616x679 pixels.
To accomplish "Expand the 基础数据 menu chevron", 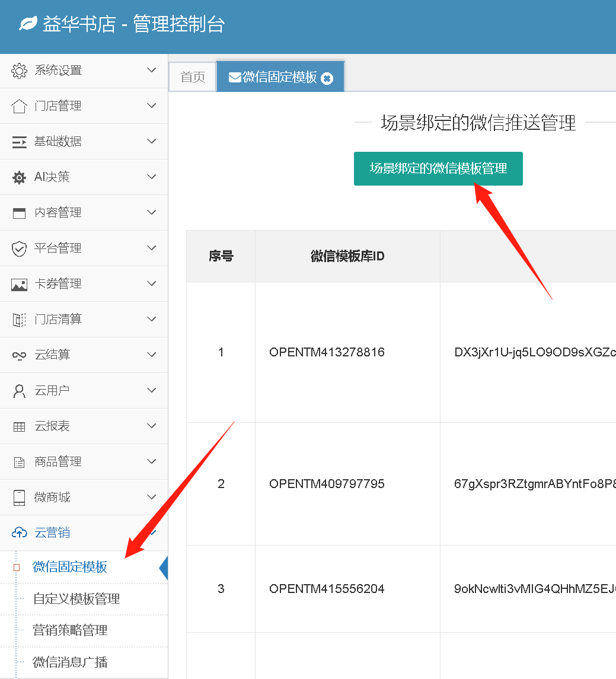I will click(x=152, y=141).
